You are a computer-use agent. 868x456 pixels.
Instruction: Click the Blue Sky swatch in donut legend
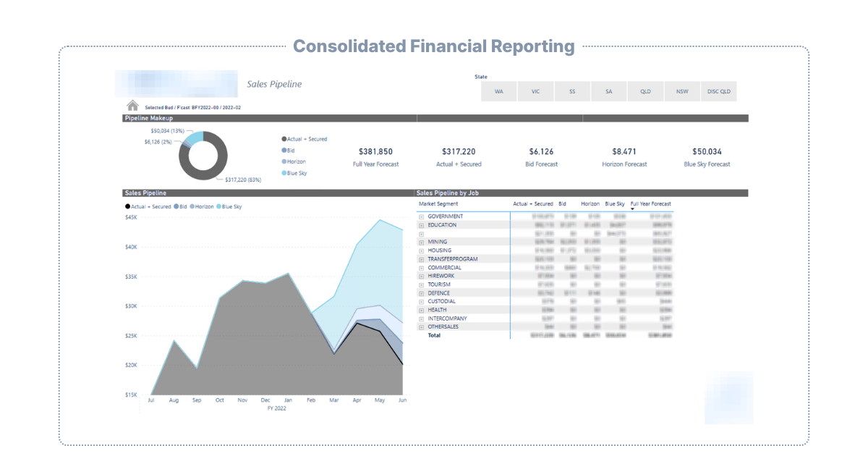pyautogui.click(x=284, y=174)
